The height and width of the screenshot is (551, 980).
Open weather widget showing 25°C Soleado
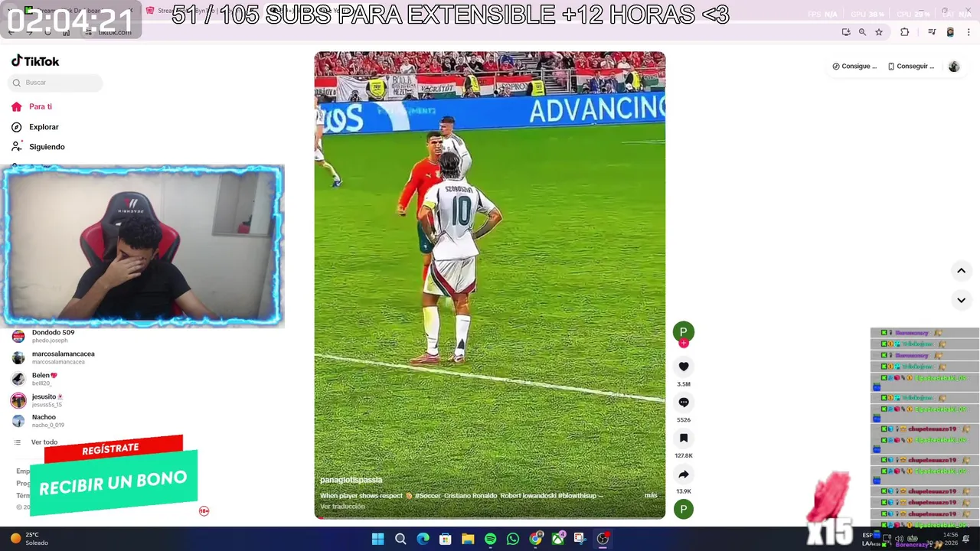pos(28,539)
